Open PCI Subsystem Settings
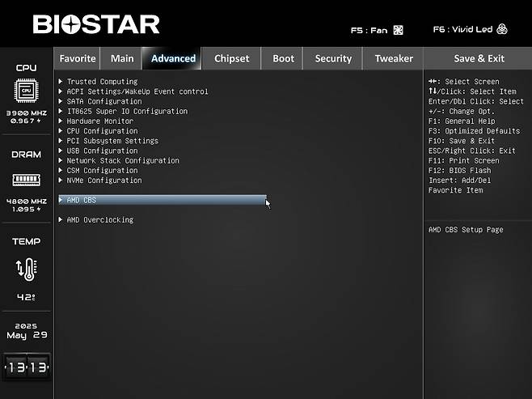Viewport: 532px width, 399px height. (x=112, y=141)
